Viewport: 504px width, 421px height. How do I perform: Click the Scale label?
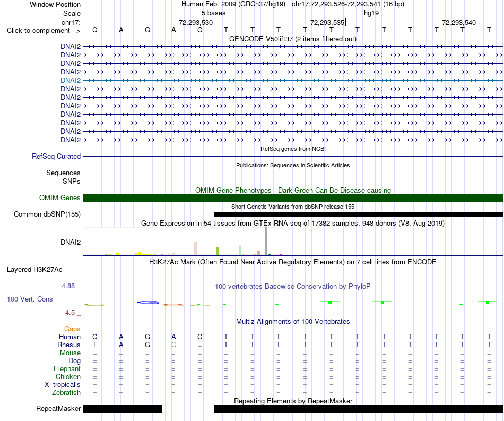pyautogui.click(x=72, y=13)
